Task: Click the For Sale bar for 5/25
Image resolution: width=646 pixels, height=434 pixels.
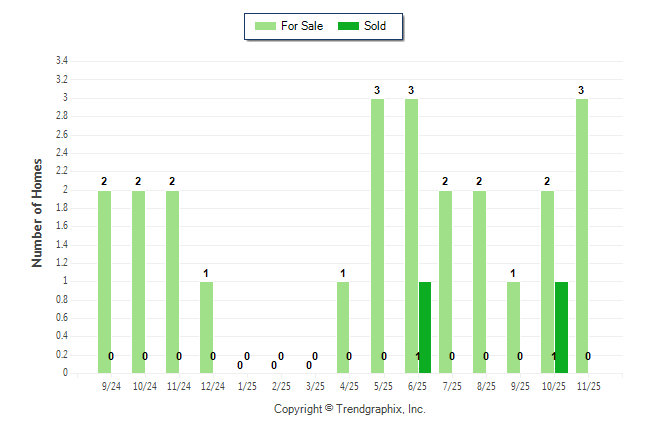Action: (x=377, y=236)
